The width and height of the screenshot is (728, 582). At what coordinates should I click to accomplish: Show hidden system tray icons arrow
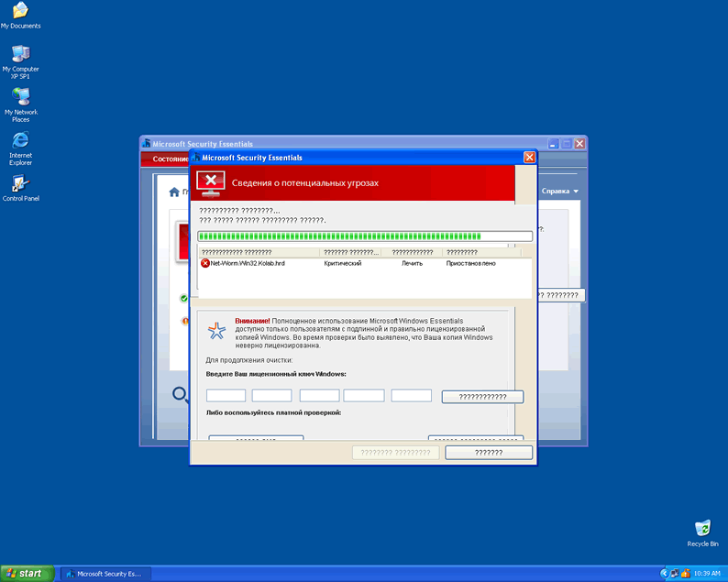point(664,573)
